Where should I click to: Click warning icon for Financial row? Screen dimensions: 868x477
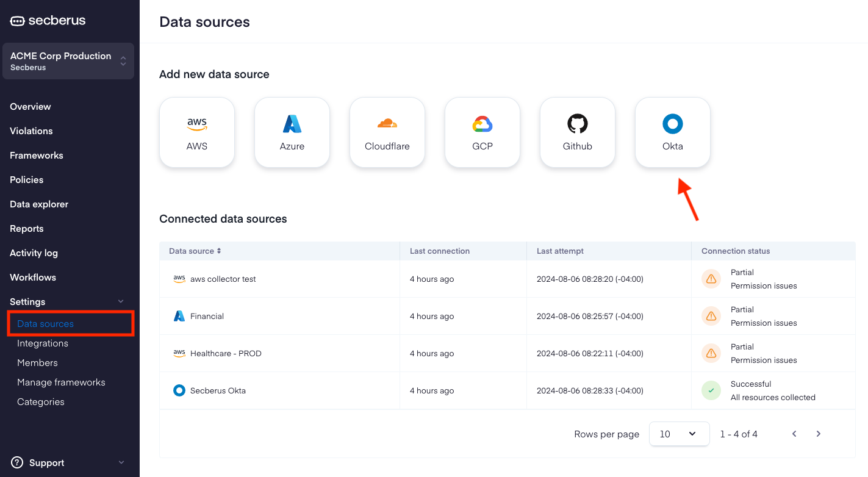711,316
